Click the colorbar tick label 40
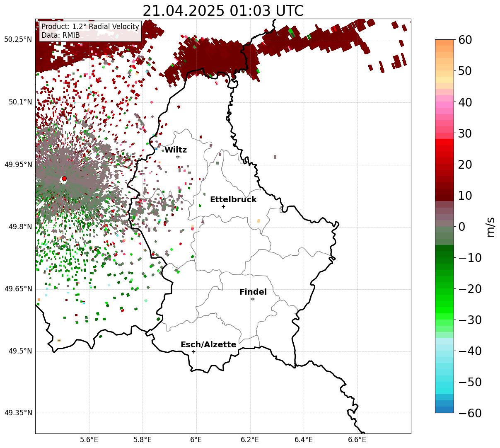The image size is (500, 448). point(466,102)
